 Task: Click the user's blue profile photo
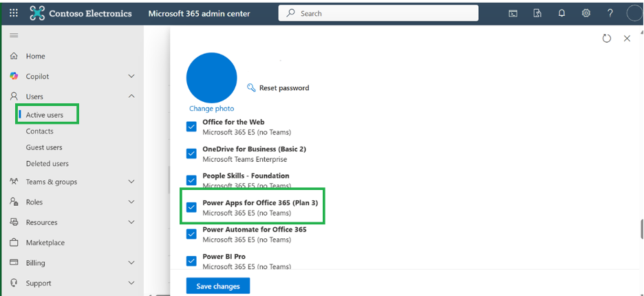coord(211,78)
